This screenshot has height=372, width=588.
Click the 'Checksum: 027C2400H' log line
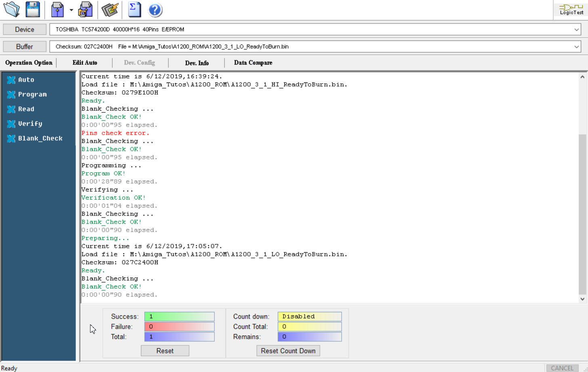click(x=120, y=262)
